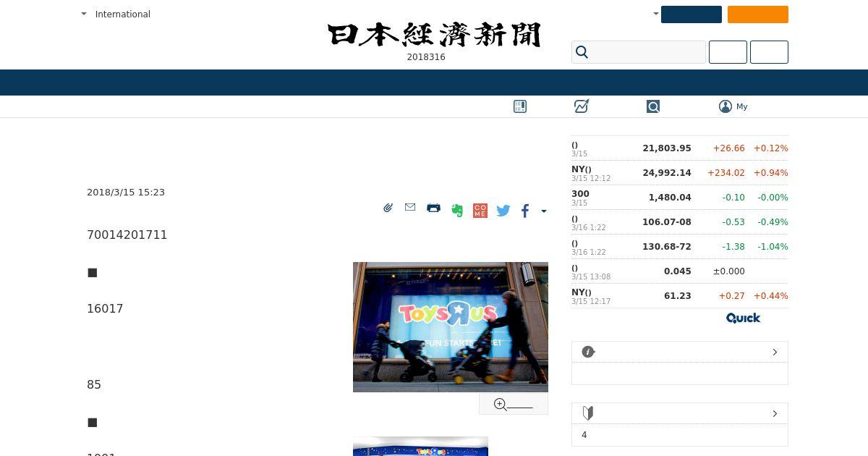Viewport: 868px width, 456px height.
Task: Click the Nikkei newspaper masthead logo
Action: coord(434,35)
